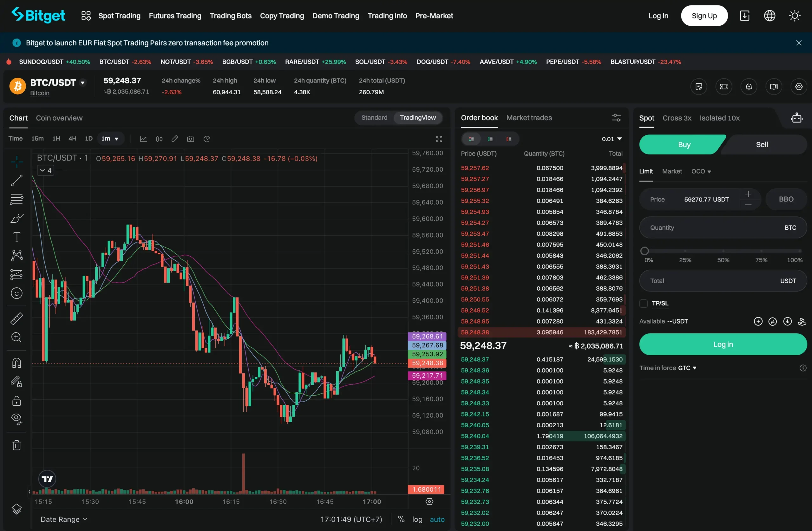812x531 pixels.
Task: Select the trend line drawing tool
Action: coord(16,180)
